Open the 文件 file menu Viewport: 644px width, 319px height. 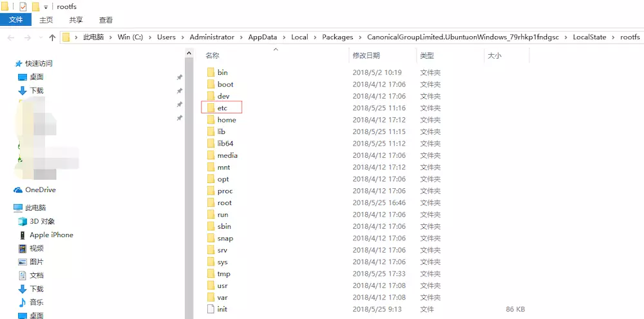pyautogui.click(x=15, y=20)
